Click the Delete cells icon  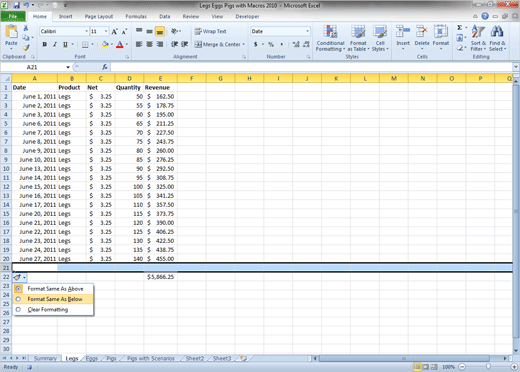tap(422, 32)
